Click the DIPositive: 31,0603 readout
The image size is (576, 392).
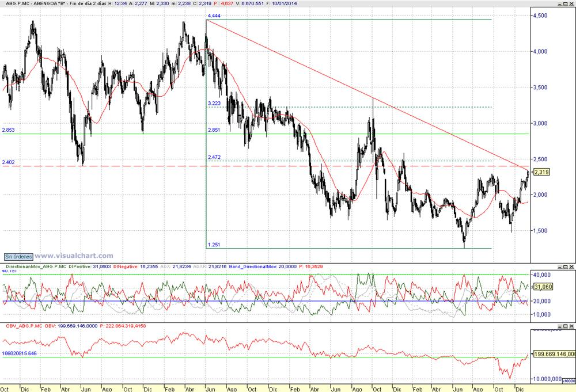[90, 267]
